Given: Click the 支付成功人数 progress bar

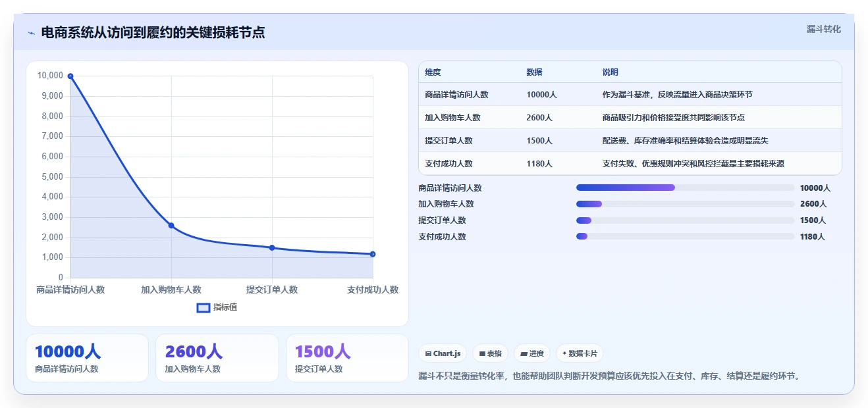Looking at the screenshot, I should (685, 237).
